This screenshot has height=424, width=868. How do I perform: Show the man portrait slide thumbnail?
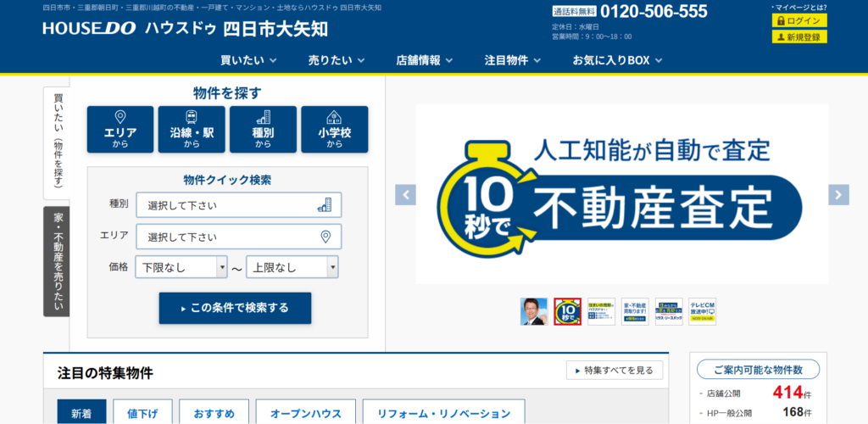(534, 311)
